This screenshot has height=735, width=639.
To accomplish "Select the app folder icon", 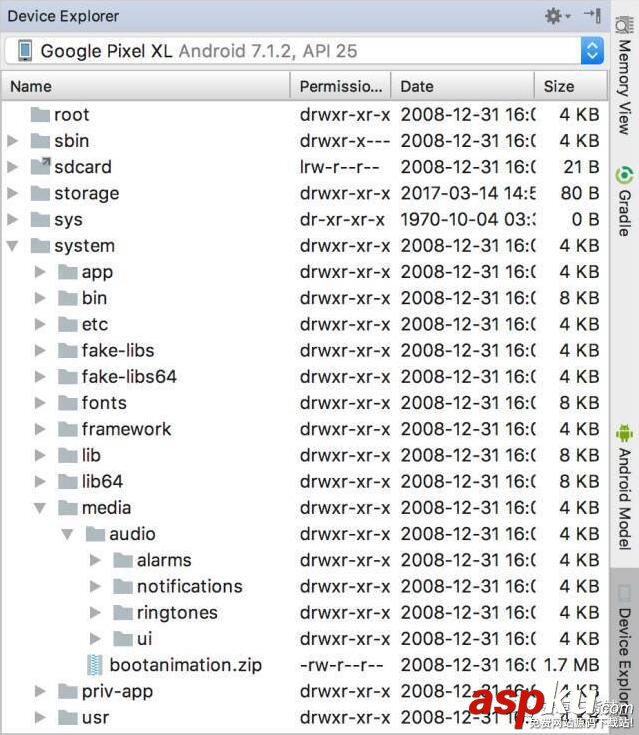I will pyautogui.click(x=68, y=272).
